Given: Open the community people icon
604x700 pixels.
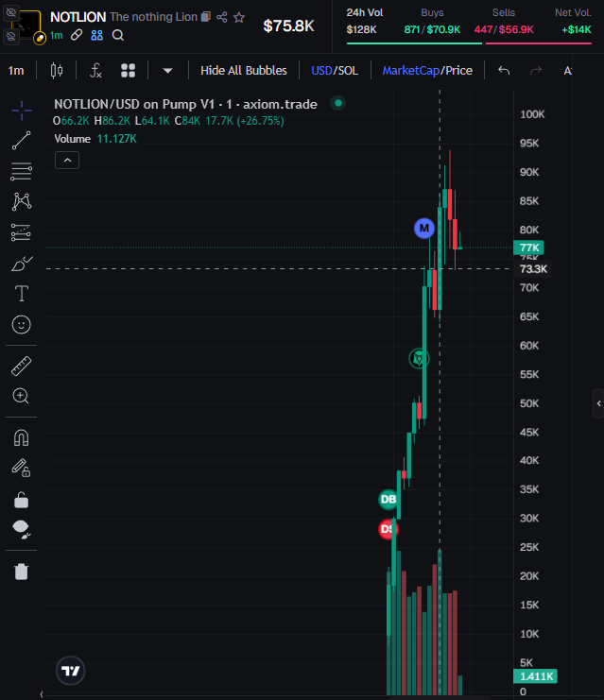Looking at the screenshot, I should tap(97, 35).
